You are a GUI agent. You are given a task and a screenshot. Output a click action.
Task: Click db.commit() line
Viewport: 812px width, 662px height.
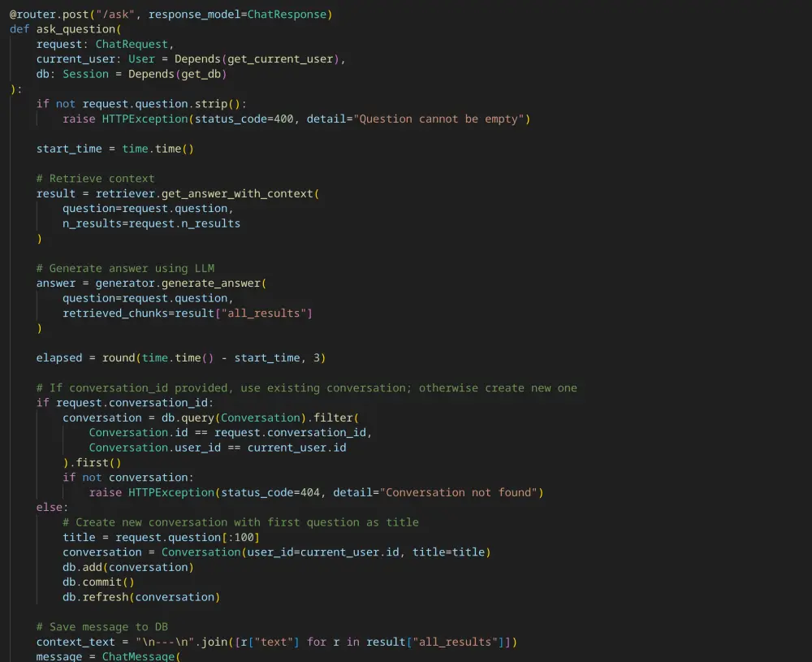98,582
